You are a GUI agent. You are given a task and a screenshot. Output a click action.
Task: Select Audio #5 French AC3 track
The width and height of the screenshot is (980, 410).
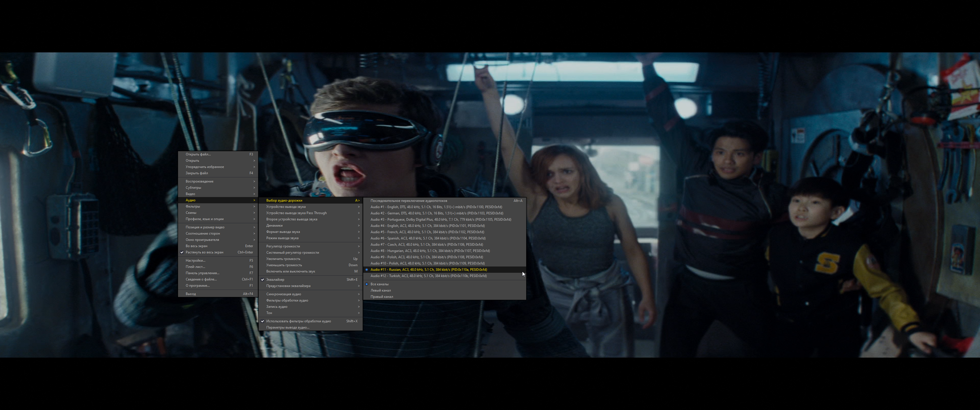coord(445,232)
